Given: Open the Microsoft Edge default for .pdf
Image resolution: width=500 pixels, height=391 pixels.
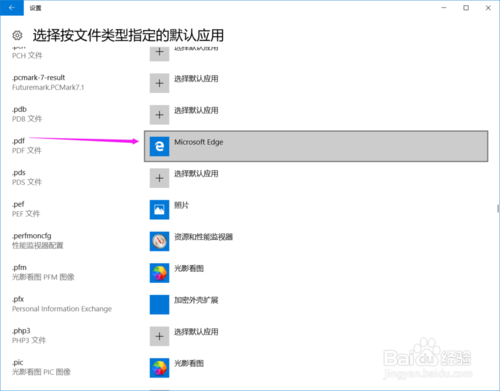Looking at the screenshot, I should 316,146.
